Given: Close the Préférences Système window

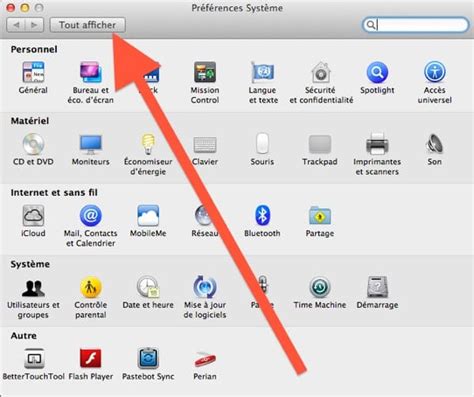Looking at the screenshot, I should [x=11, y=7].
